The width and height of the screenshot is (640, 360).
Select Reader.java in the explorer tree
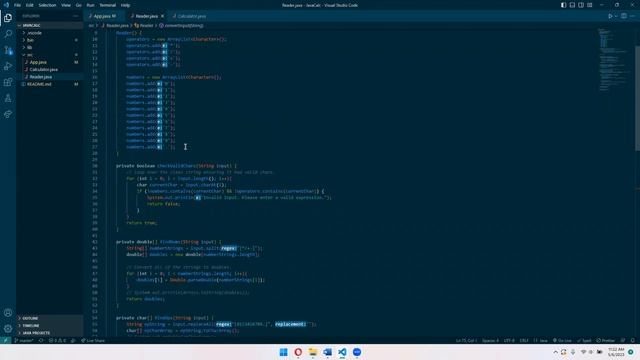[x=50, y=77]
